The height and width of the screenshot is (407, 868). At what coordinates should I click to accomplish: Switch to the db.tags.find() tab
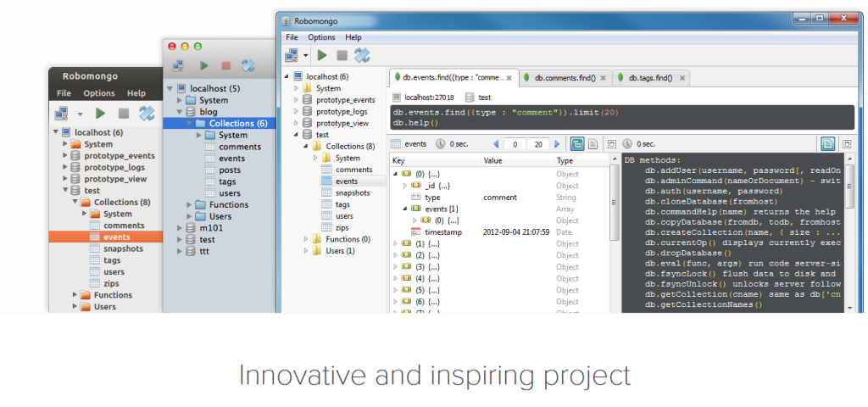[650, 78]
